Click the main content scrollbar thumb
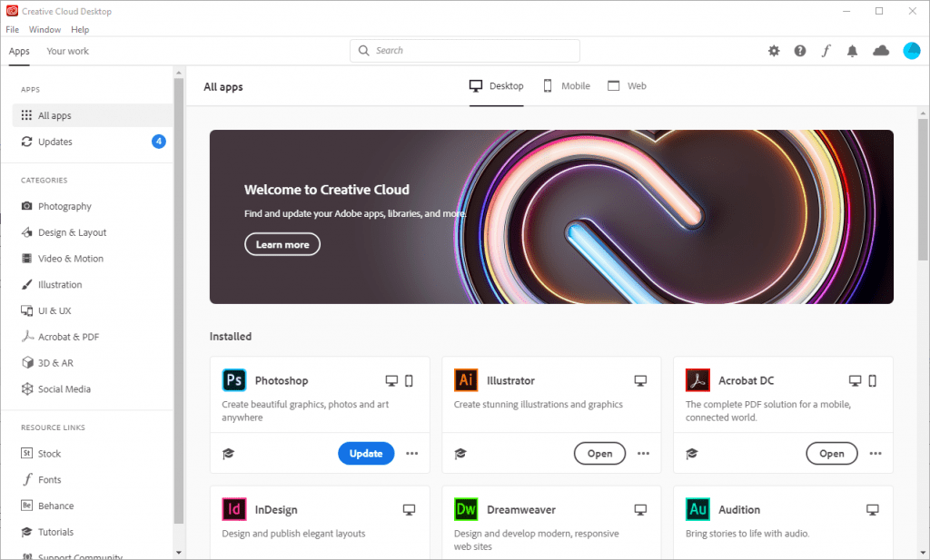 pos(923,190)
